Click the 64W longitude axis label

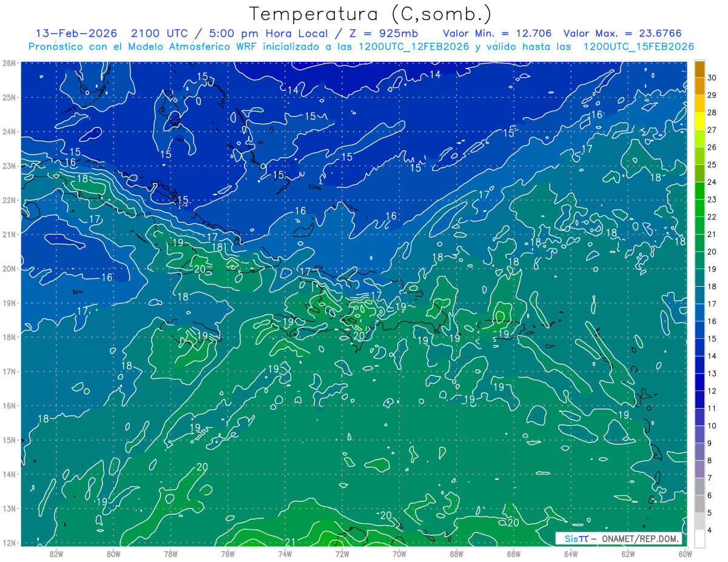point(571,554)
